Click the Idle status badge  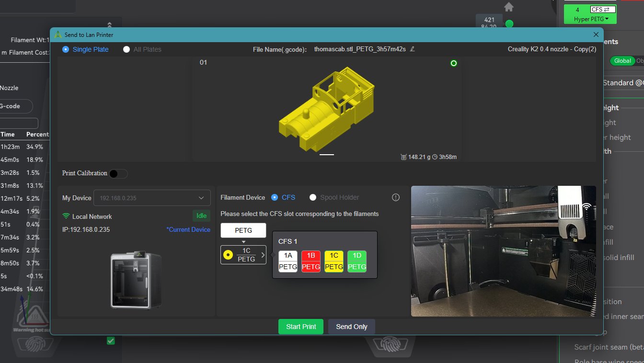tap(201, 216)
